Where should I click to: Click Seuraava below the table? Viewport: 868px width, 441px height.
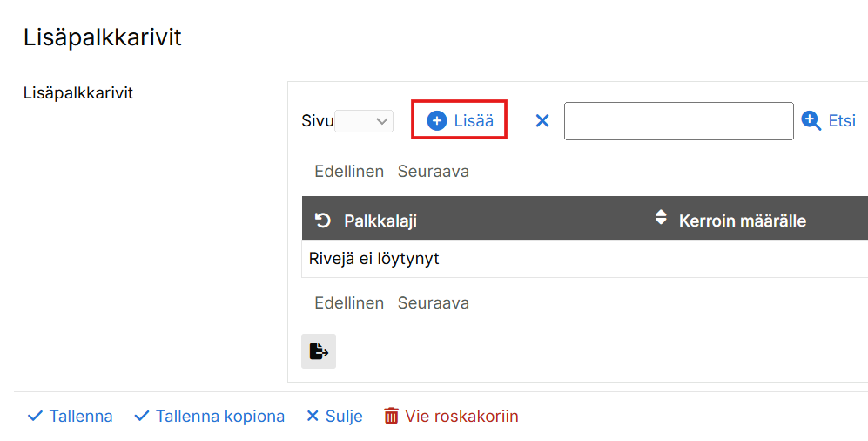click(x=433, y=303)
